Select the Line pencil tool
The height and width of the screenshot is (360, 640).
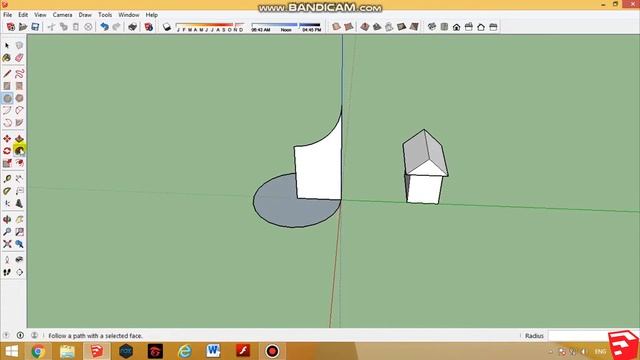click(x=7, y=74)
